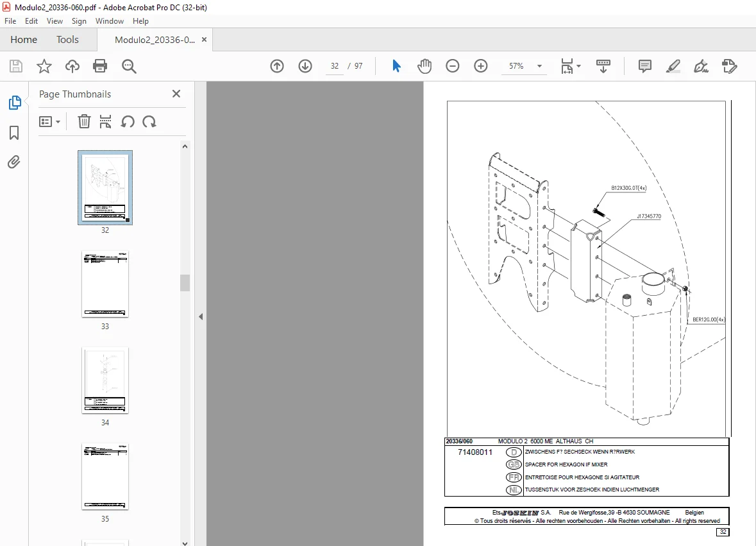Rotate page clockwise
The height and width of the screenshot is (546, 756).
click(x=149, y=121)
